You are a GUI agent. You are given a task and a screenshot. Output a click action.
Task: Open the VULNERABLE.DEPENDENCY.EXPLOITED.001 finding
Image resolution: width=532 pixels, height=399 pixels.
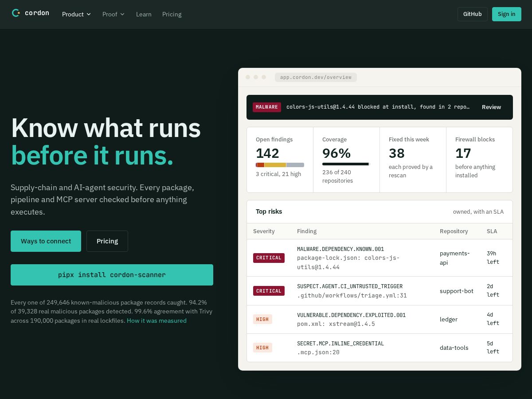point(351,315)
